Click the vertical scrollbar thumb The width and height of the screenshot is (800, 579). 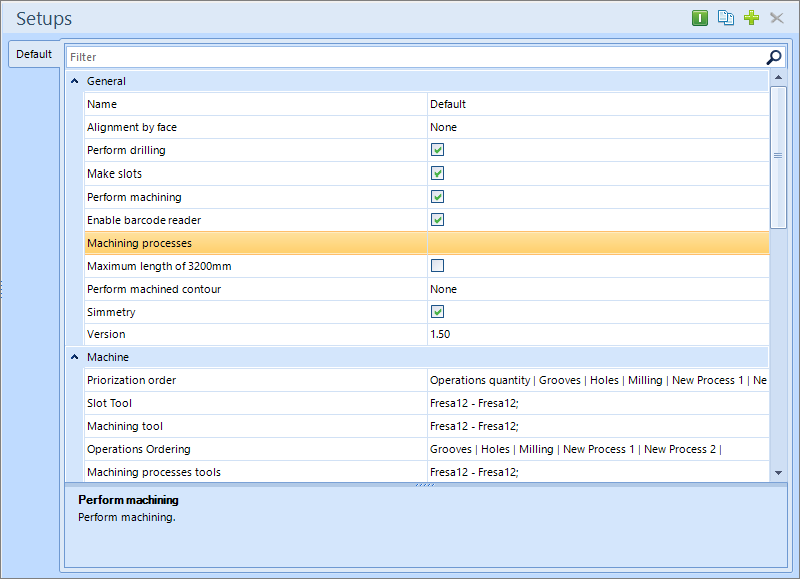point(778,157)
